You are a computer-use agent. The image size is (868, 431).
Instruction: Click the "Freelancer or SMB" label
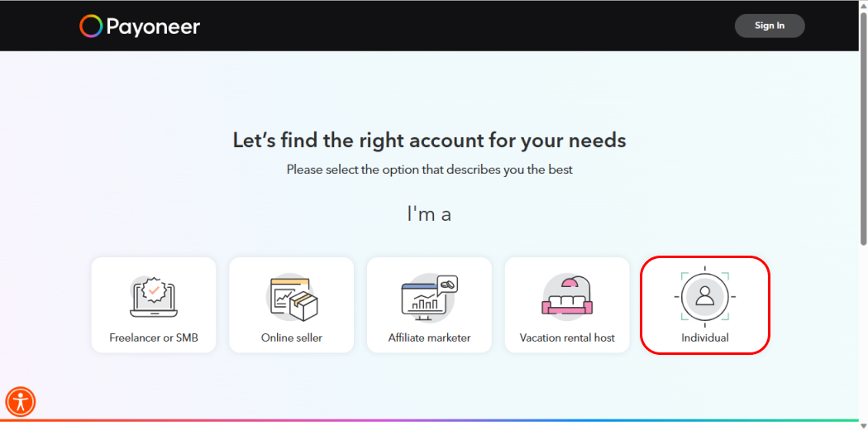tap(154, 338)
